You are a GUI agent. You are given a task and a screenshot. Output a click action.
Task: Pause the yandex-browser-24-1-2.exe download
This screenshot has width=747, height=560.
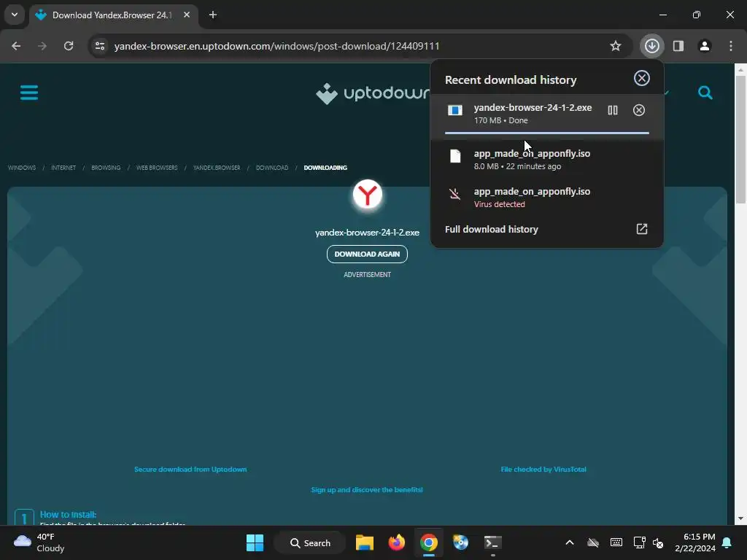613,111
